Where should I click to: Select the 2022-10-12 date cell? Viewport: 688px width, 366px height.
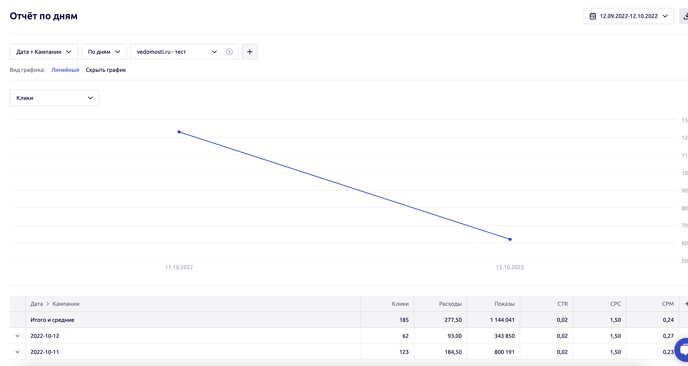[x=45, y=336]
